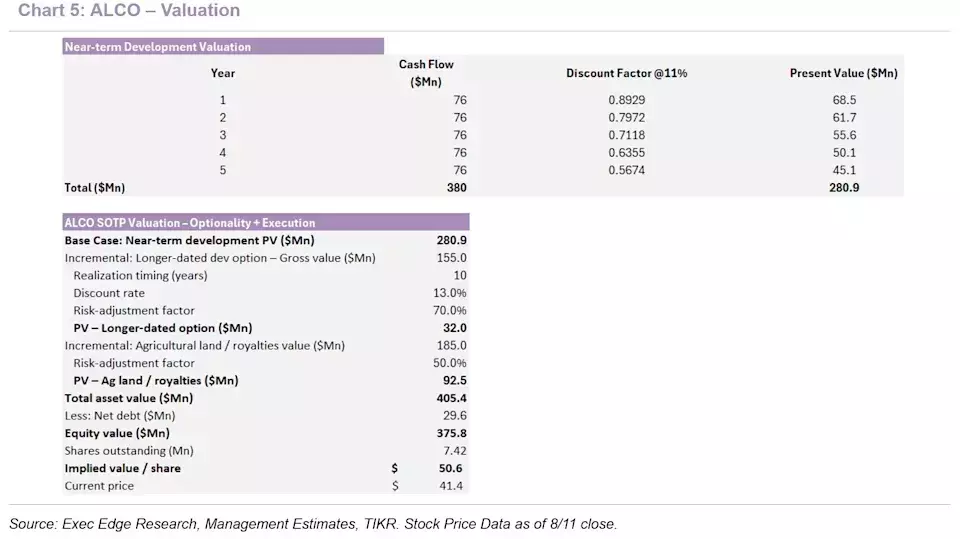Image resolution: width=960 pixels, height=539 pixels.
Task: Select Ag land PV value 92.5
Action: click(x=455, y=381)
